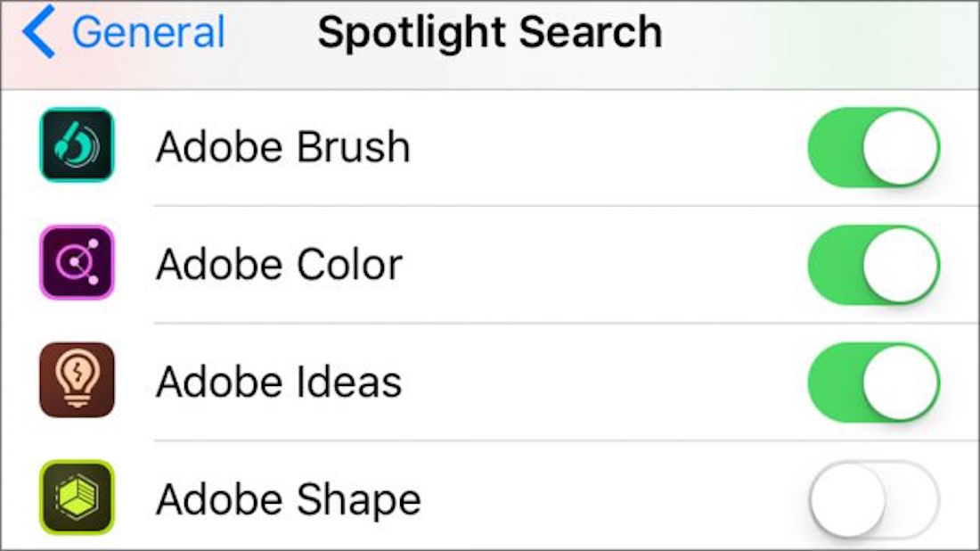Tap the Adobe Ideas lightbulb icon
Image resolution: width=980 pixels, height=551 pixels.
click(x=77, y=380)
